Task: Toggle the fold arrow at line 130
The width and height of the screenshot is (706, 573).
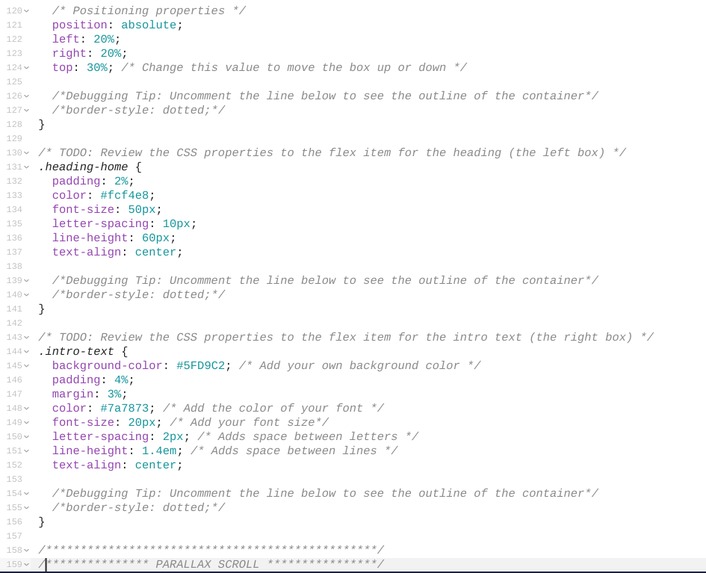Action: 27,153
